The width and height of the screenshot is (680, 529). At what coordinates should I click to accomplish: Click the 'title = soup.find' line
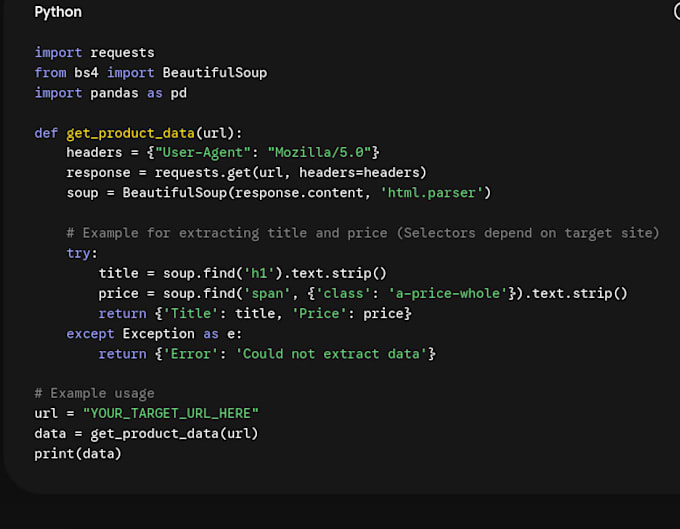click(242, 274)
